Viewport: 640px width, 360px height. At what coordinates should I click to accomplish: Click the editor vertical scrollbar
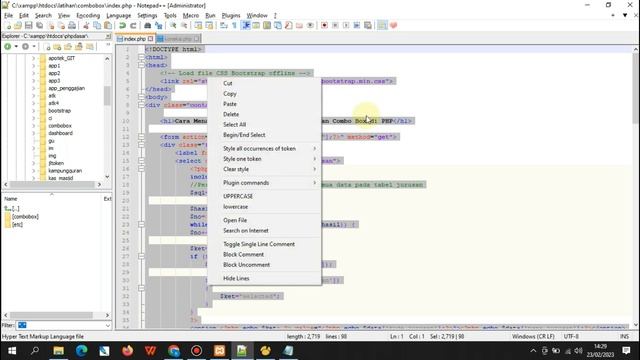pyautogui.click(x=636, y=187)
